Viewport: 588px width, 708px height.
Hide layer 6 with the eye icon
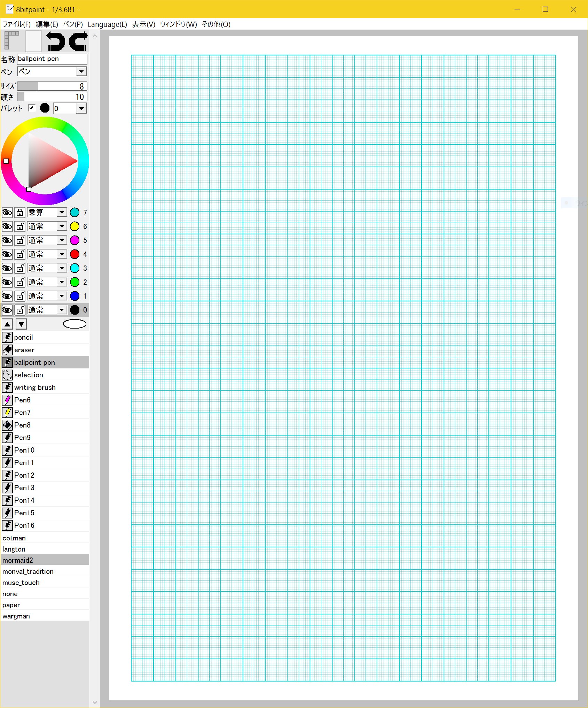7,226
